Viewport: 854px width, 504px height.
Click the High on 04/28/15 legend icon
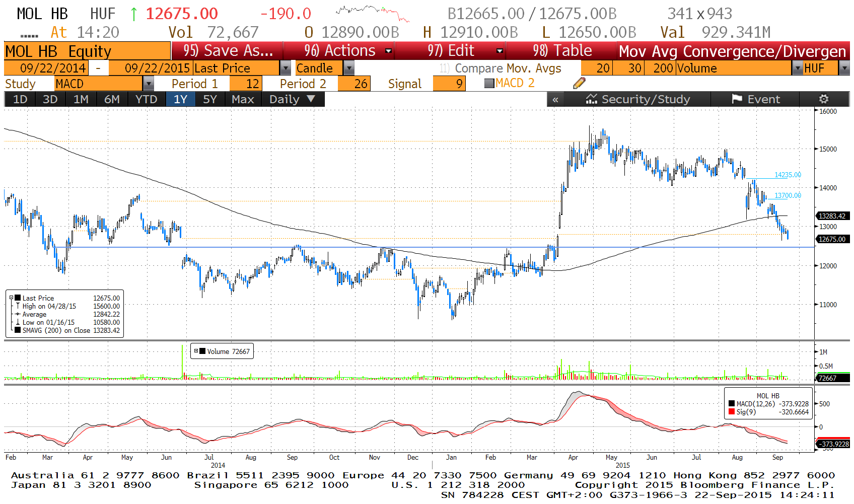click(18, 306)
